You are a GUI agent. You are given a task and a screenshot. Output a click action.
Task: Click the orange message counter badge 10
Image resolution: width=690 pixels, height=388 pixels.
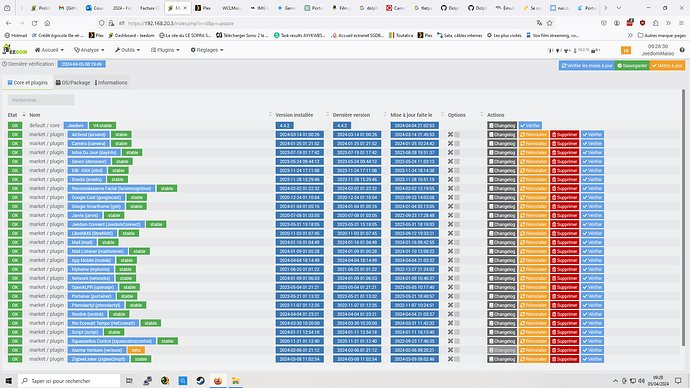click(x=625, y=51)
